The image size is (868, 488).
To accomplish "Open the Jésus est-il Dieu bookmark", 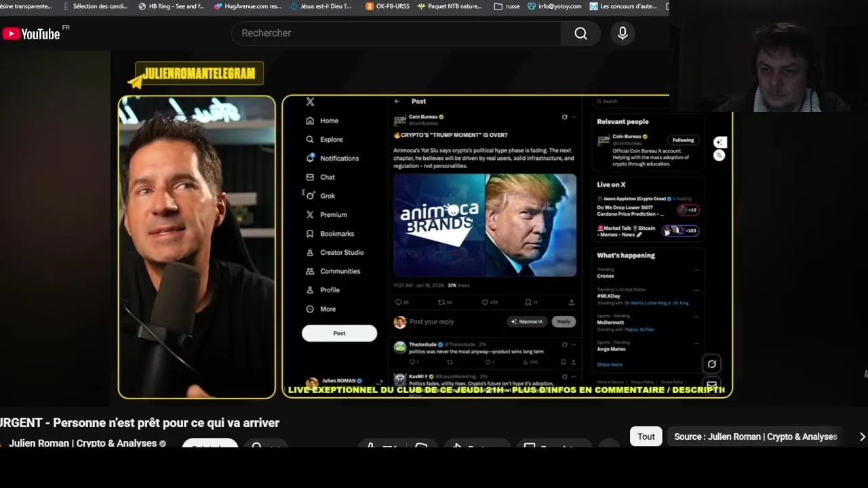I will point(321,6).
